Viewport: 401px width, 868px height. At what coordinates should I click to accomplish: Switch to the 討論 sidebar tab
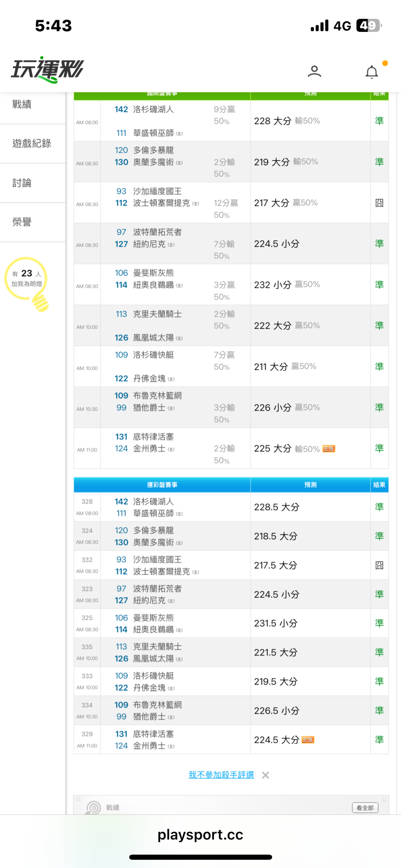tap(22, 183)
